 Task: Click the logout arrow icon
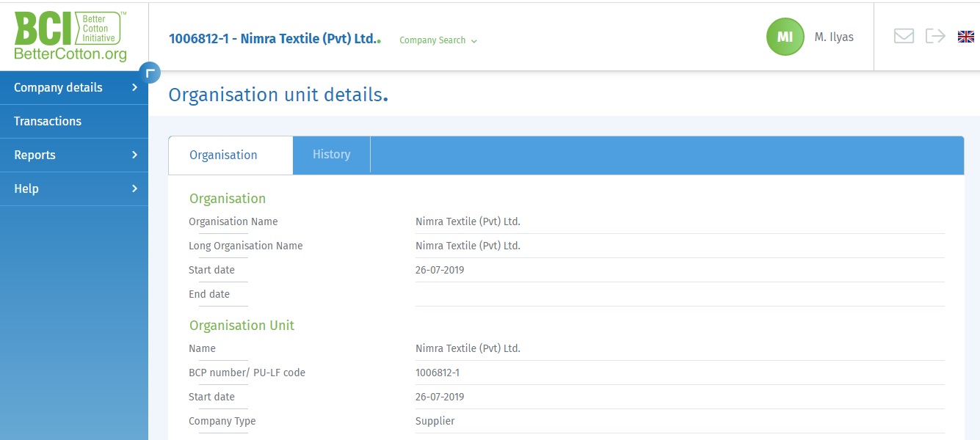[935, 36]
